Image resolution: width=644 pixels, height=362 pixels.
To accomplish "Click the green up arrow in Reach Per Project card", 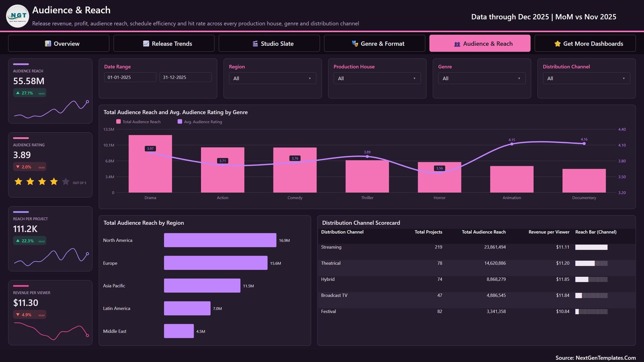I will tap(18, 241).
